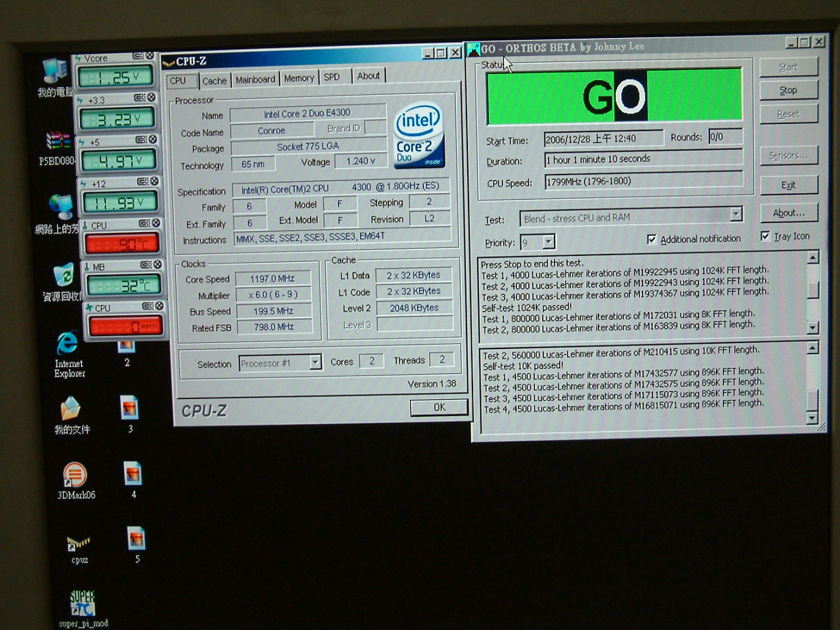The image size is (840, 630).
Task: Close the CPU temperature gadget
Action: click(x=156, y=223)
